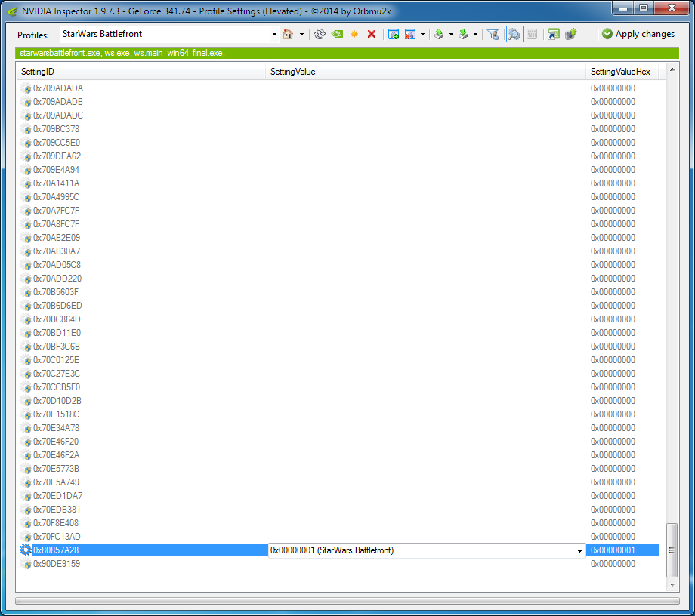Select the 0x70E46F2A setting row
695x616 pixels.
[x=339, y=454]
